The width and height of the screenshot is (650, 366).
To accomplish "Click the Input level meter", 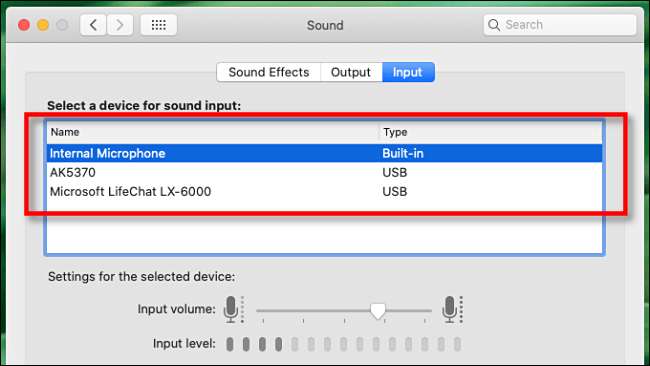I will [x=343, y=344].
